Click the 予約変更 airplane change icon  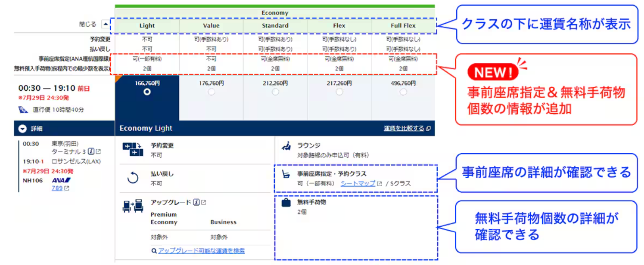[133, 149]
